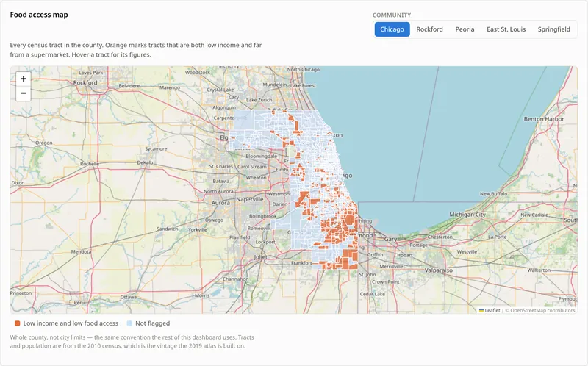588x366 pixels.
Task: Click the Gary label on the map
Action: pos(390,239)
